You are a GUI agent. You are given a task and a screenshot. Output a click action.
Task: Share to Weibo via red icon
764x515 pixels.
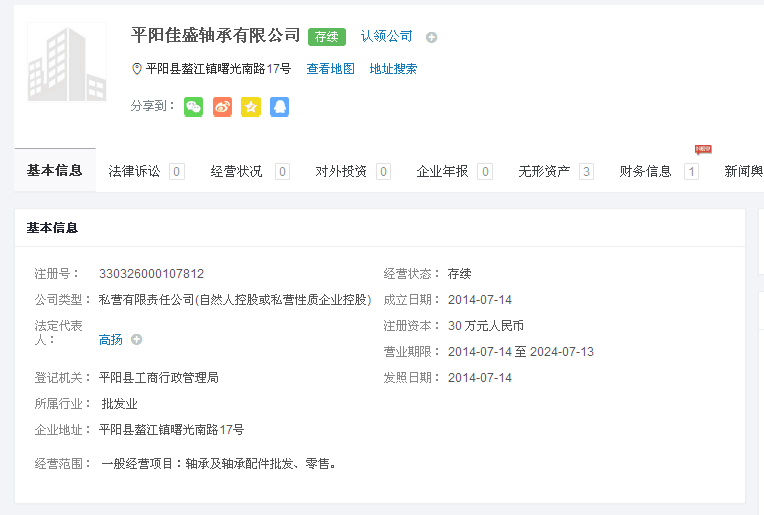[222, 106]
